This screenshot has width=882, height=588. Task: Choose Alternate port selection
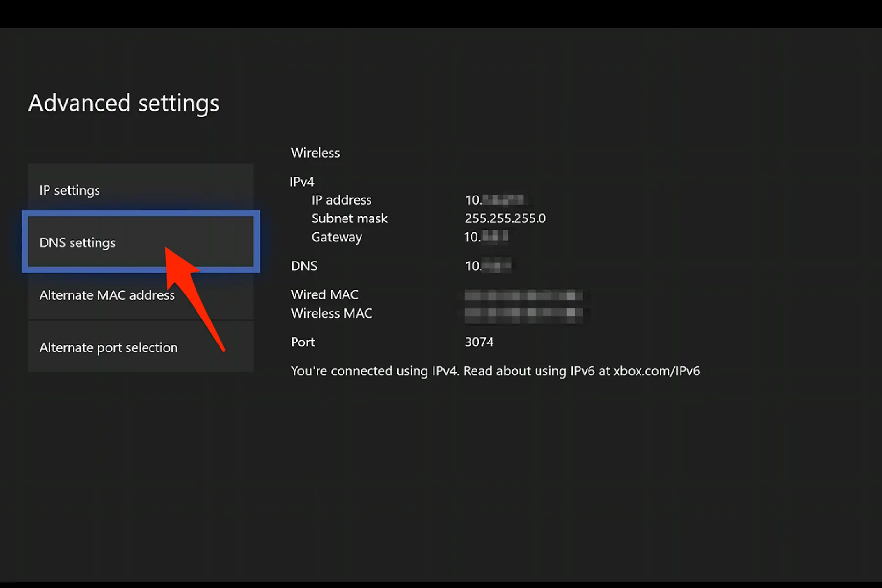[108, 347]
